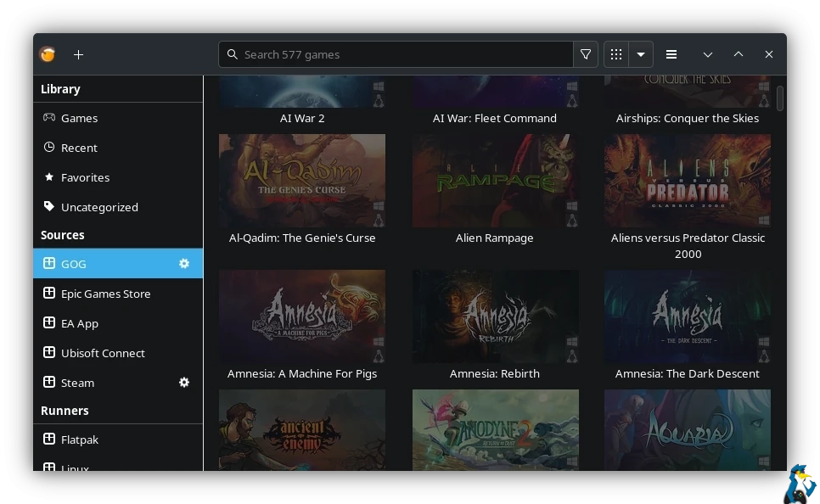
Task: Click the Amnesia: Rebirth thumbnail
Action: (x=495, y=316)
